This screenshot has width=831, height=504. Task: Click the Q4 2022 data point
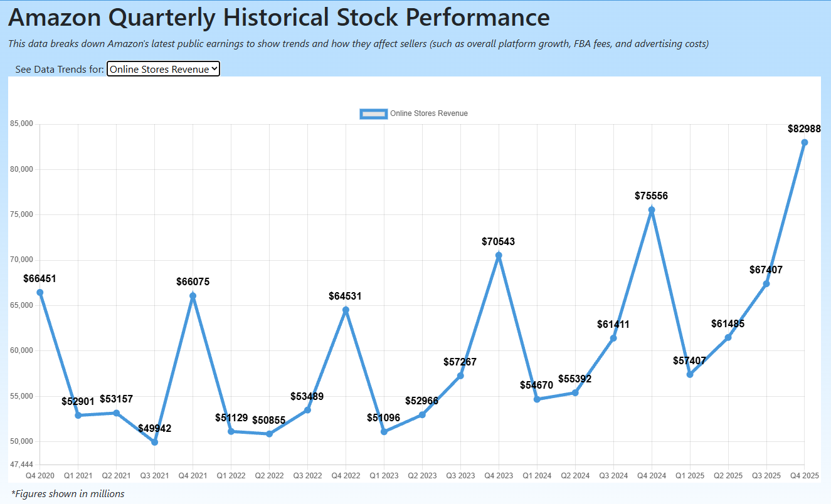[x=346, y=310]
